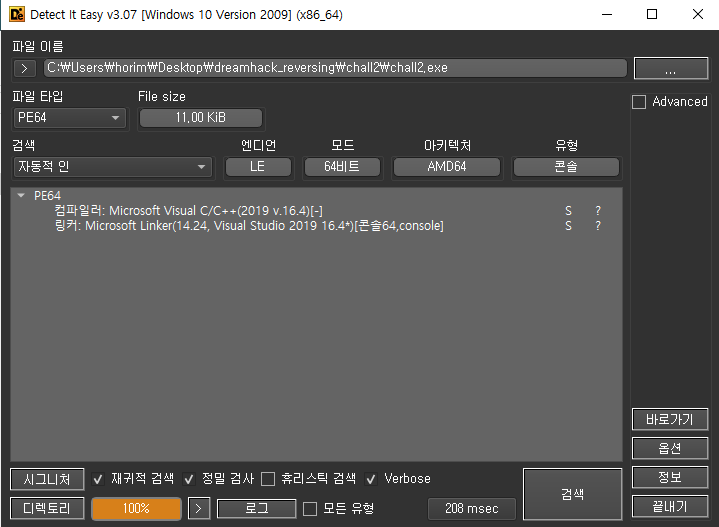
Task: Click the S marker for the 링커 row
Action: 568,226
